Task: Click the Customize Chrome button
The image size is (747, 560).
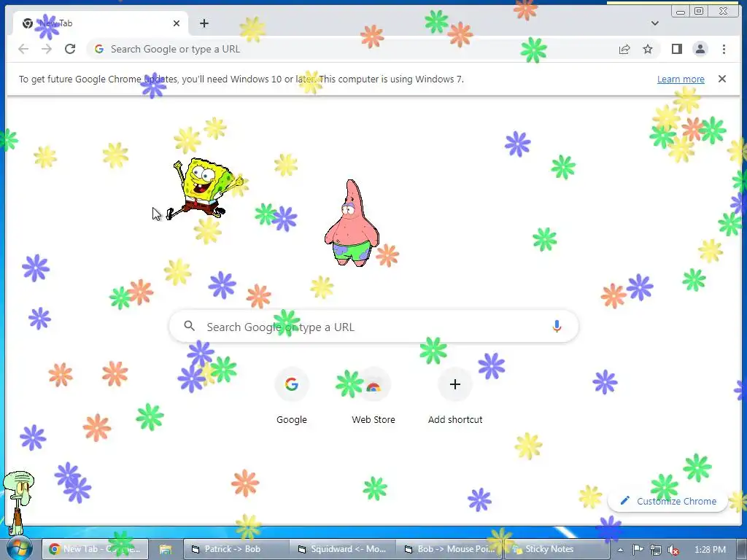Action: tap(668, 501)
